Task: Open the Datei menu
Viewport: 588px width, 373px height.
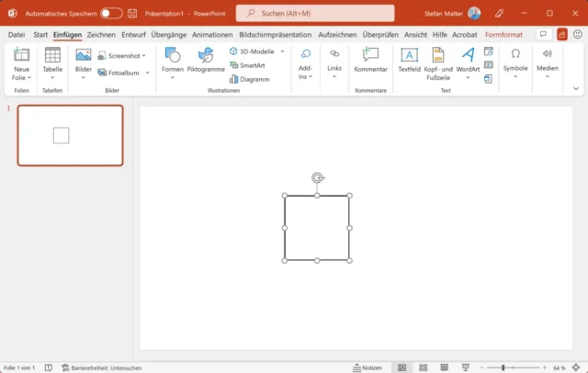Action: coord(17,35)
